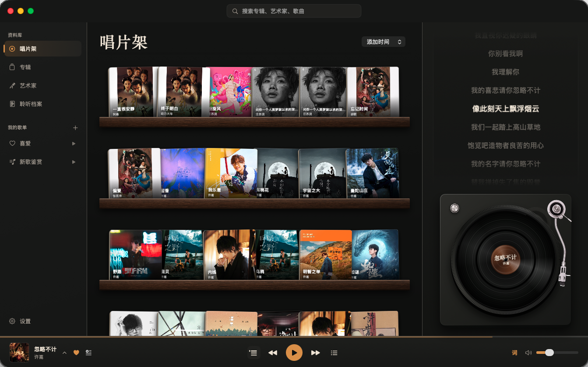Jump to lyric 我的喜悲请你忽略不计
The width and height of the screenshot is (588, 367).
(x=505, y=91)
